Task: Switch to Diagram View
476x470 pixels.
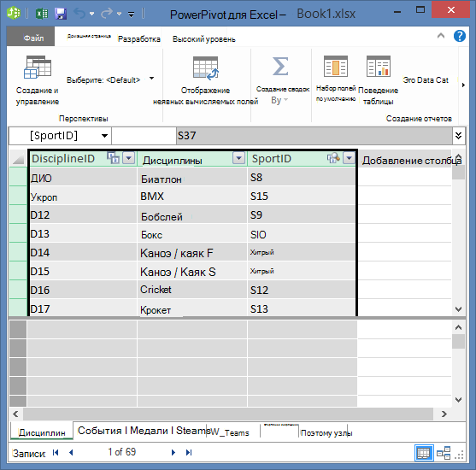Action: coord(444,453)
